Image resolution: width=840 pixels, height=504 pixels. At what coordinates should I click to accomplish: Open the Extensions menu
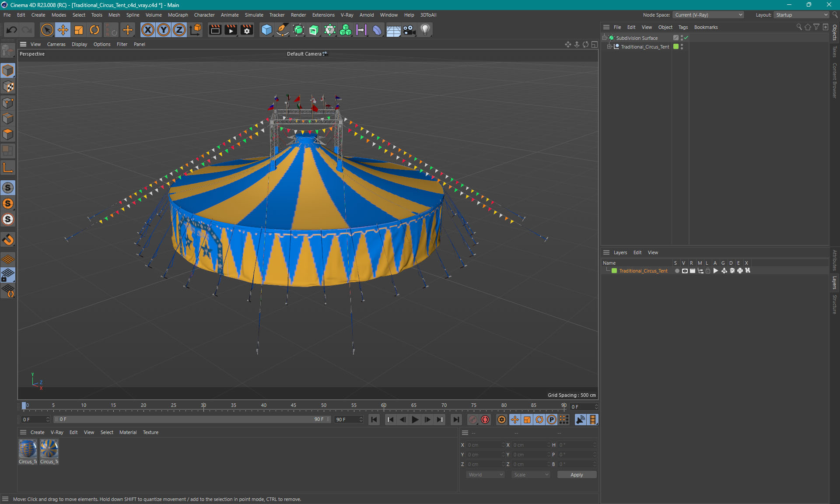[x=323, y=15]
